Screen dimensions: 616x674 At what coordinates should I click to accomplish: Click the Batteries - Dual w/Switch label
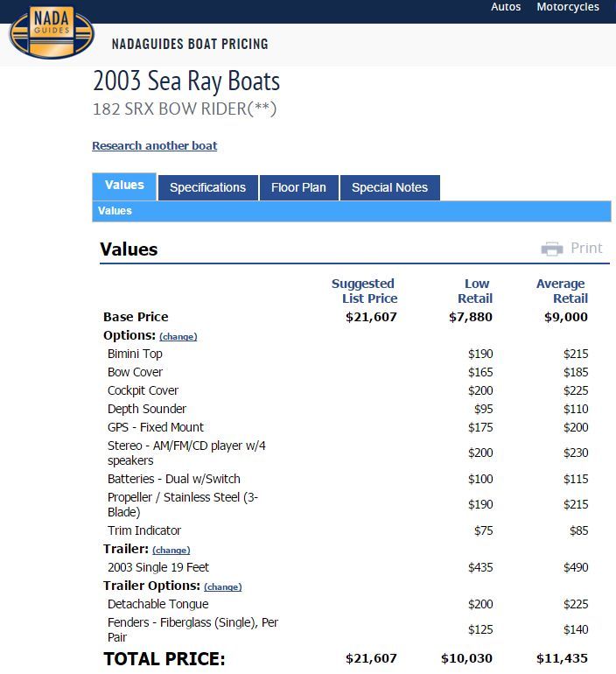tap(174, 479)
